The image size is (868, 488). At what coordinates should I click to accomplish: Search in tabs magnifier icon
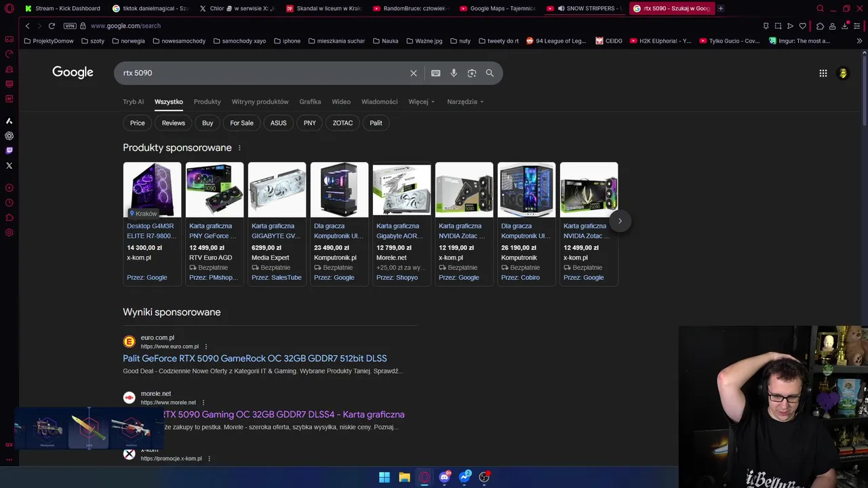pyautogui.click(x=820, y=8)
